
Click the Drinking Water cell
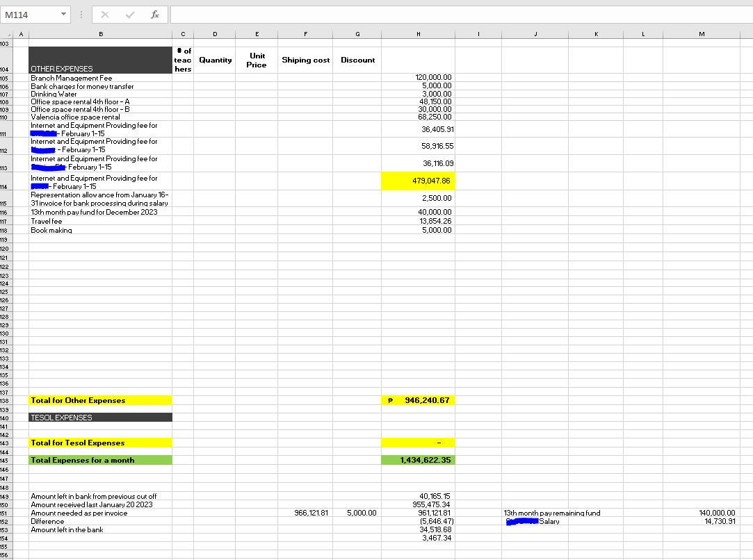tap(100, 94)
